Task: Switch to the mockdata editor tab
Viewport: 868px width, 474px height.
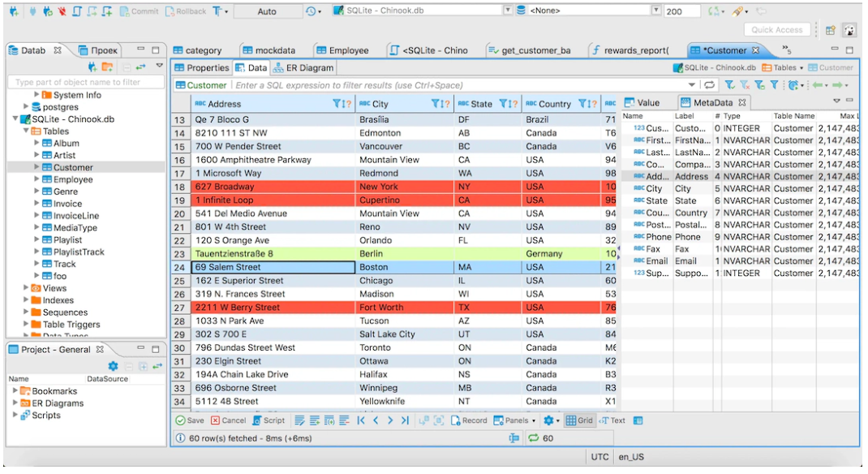Action: coord(269,50)
